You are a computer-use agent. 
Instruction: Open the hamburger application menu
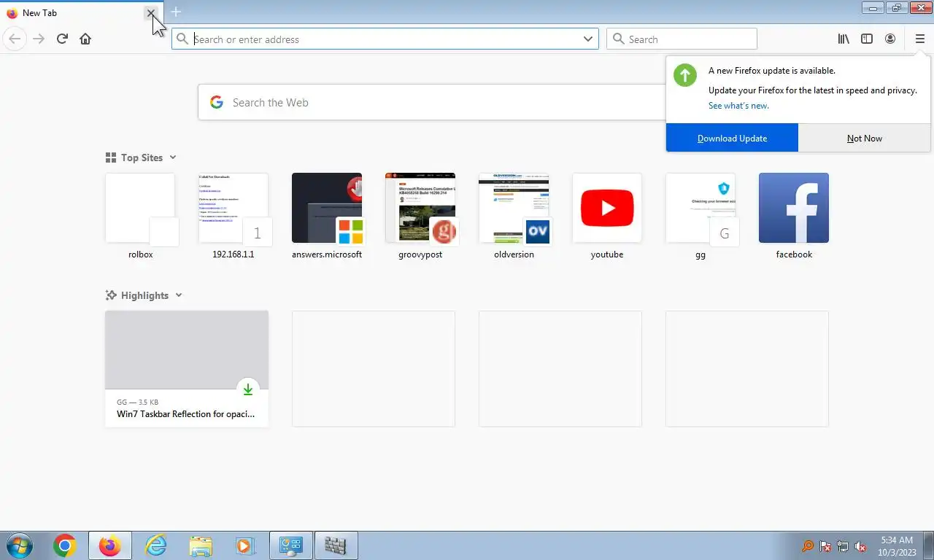coord(919,39)
